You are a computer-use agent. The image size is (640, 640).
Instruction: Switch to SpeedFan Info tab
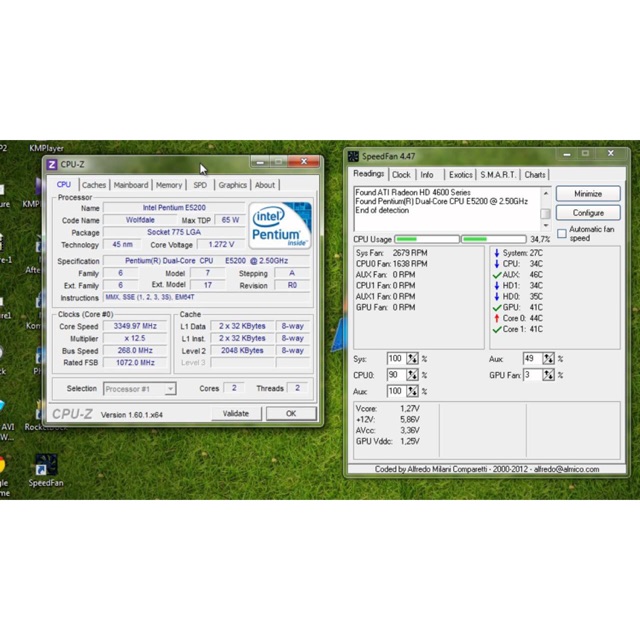pos(427,175)
